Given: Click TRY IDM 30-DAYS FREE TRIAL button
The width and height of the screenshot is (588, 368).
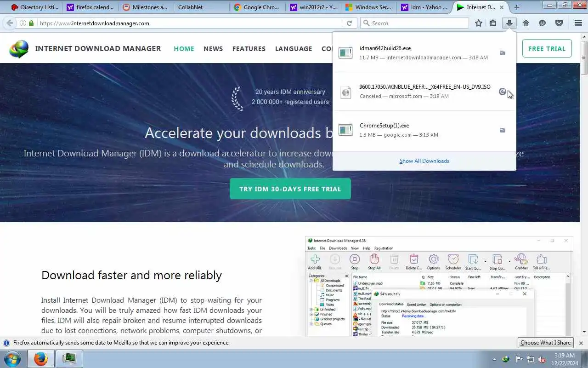Looking at the screenshot, I should coord(290,189).
